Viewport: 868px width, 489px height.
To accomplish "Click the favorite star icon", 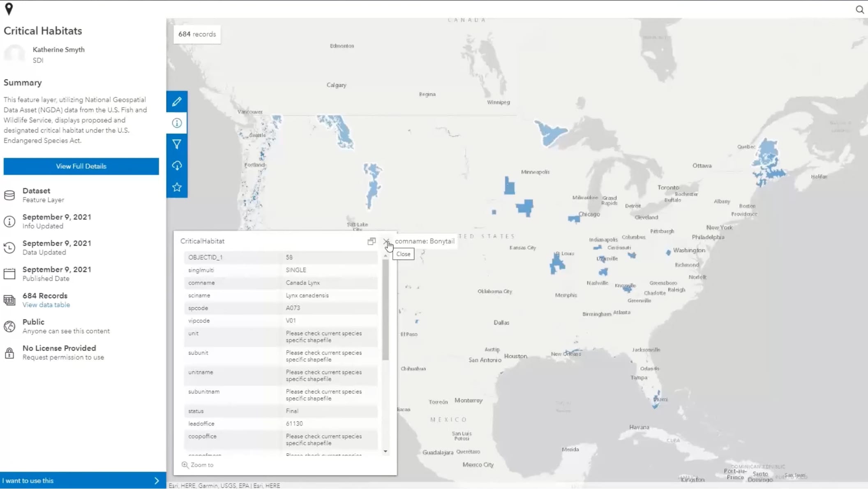I will click(177, 187).
